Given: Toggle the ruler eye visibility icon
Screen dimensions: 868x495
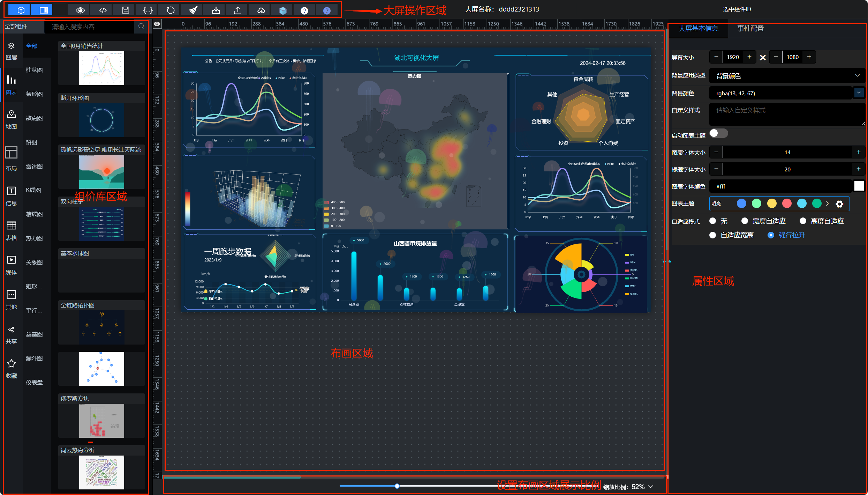Looking at the screenshot, I should pos(157,24).
